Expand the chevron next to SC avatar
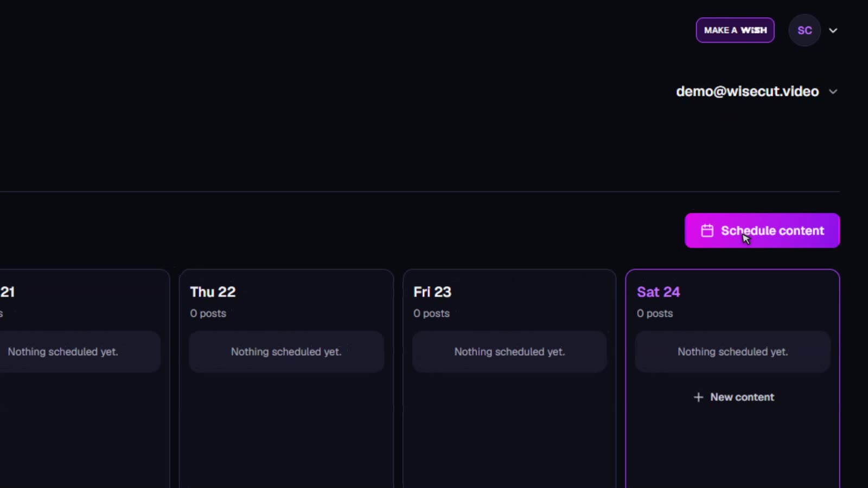Screen dimensions: 868x488 [x=833, y=30]
